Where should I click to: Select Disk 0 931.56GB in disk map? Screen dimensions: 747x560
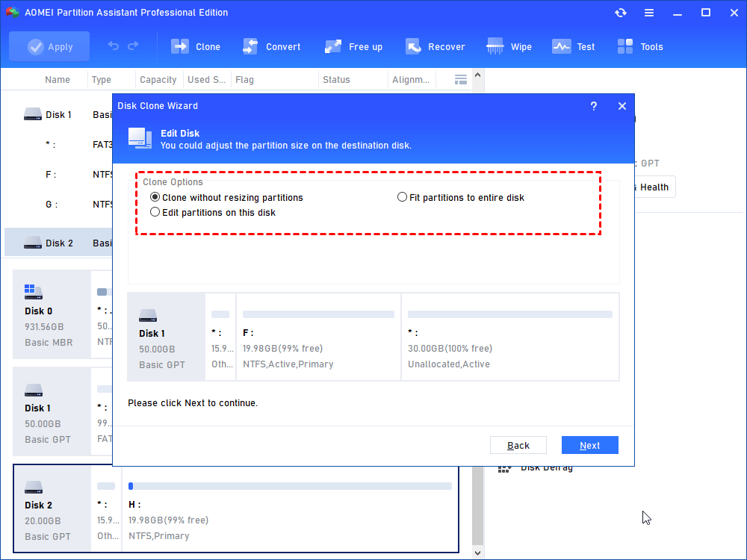click(x=52, y=314)
